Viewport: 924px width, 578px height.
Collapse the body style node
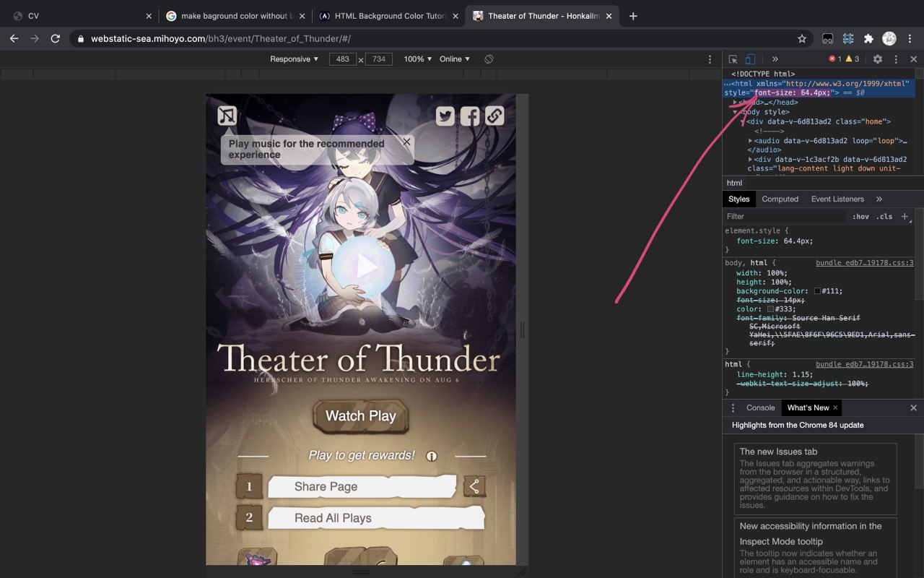pos(735,112)
